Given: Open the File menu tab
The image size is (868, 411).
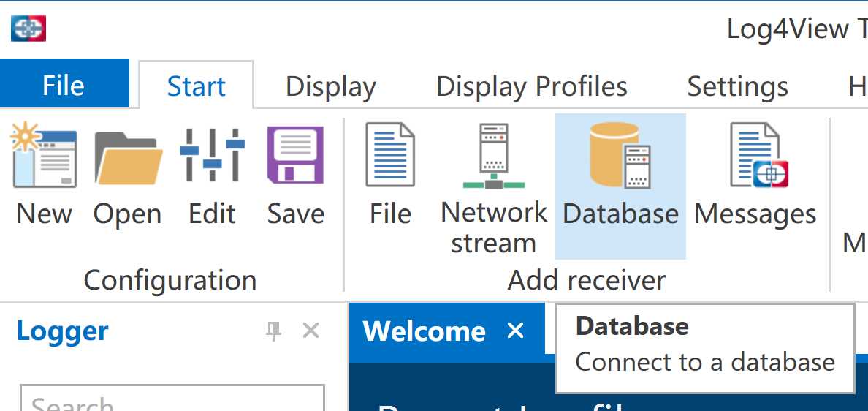Looking at the screenshot, I should coord(64,83).
